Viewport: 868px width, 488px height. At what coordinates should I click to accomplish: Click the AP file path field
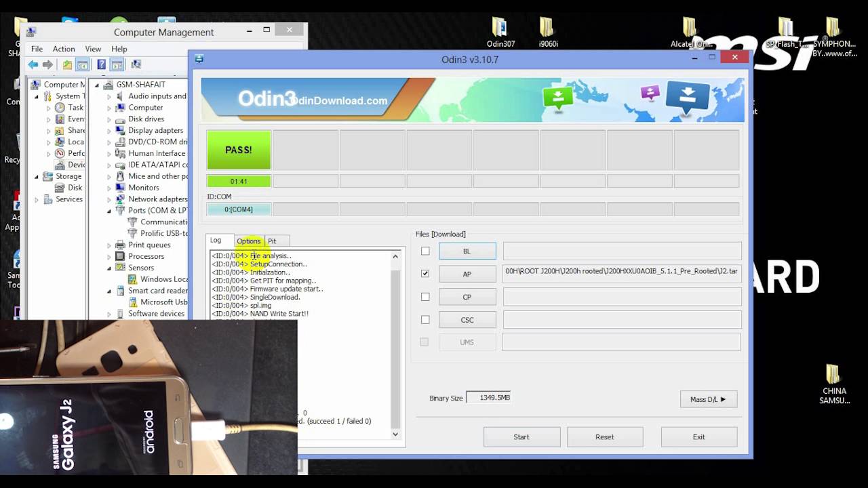pyautogui.click(x=622, y=274)
